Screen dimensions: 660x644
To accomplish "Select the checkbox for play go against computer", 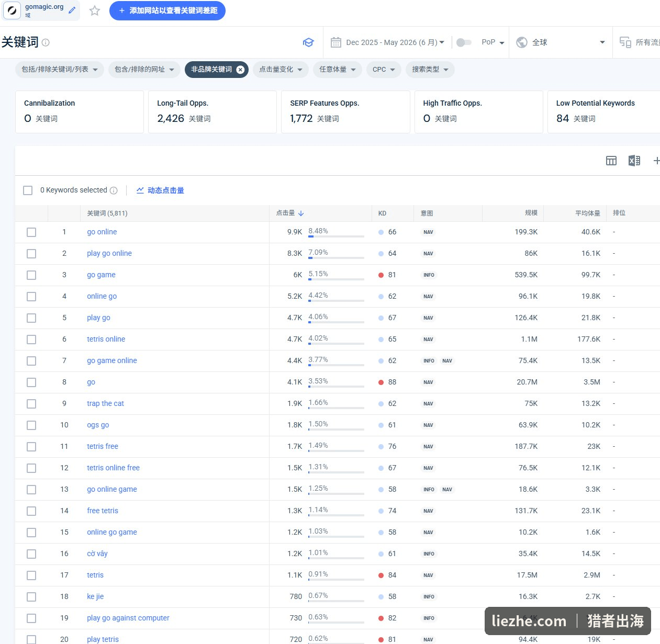I will click(x=31, y=618).
